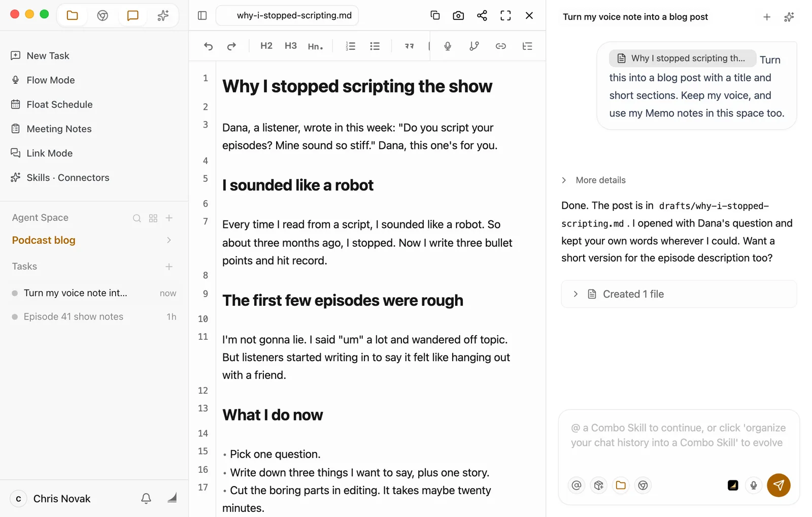This screenshot has width=812, height=517.
Task: Apply H2 heading formatting
Action: [266, 46]
